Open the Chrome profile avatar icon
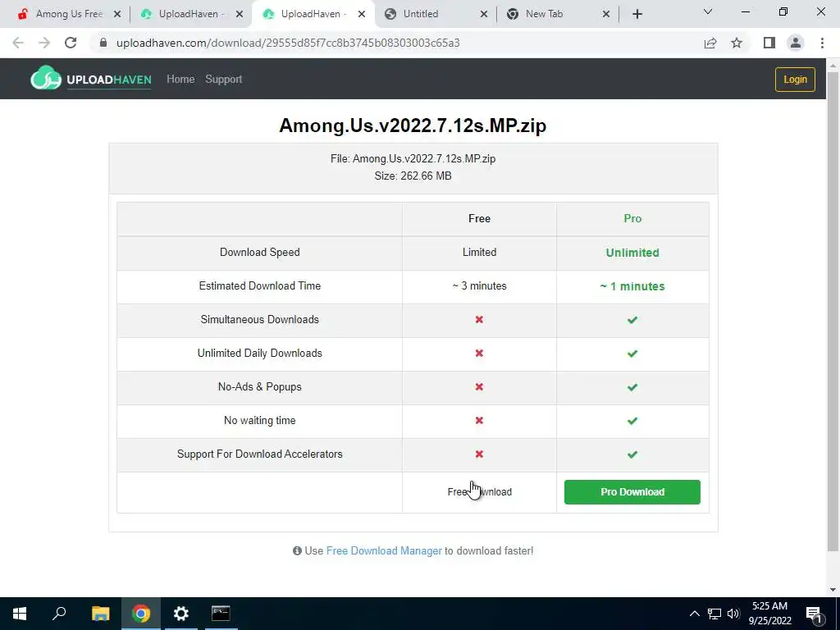 (796, 43)
